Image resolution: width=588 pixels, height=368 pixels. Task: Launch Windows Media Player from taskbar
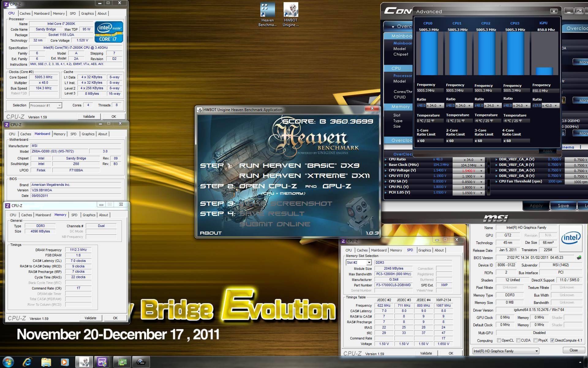pyautogui.click(x=65, y=362)
